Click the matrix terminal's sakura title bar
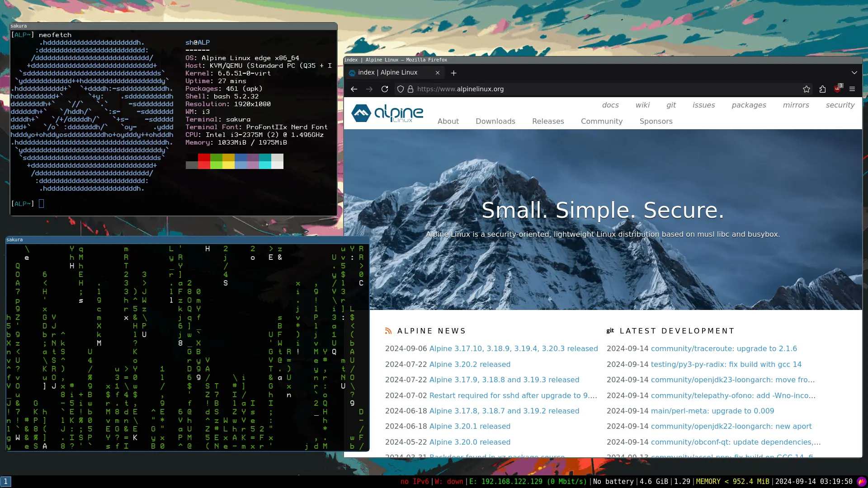This screenshot has width=868, height=488. 187,240
